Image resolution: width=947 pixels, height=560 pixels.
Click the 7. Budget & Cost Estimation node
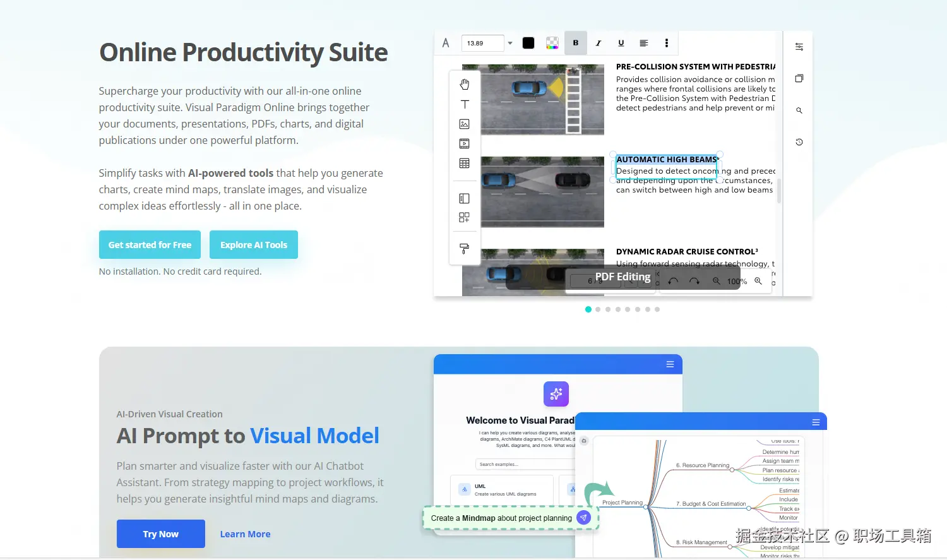click(711, 504)
